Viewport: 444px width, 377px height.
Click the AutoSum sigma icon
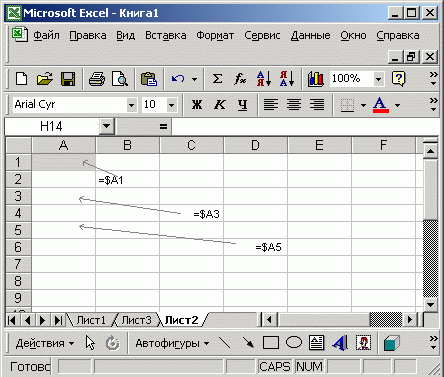click(x=217, y=79)
